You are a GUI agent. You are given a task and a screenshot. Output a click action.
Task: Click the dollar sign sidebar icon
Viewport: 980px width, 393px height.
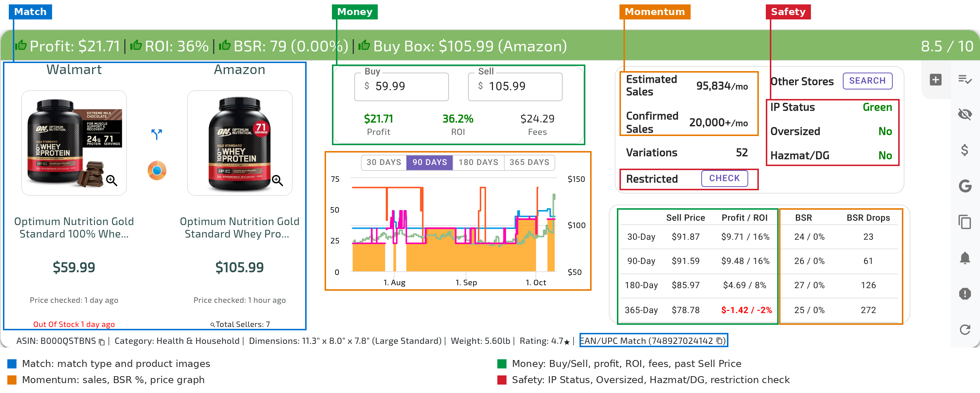coord(965,150)
